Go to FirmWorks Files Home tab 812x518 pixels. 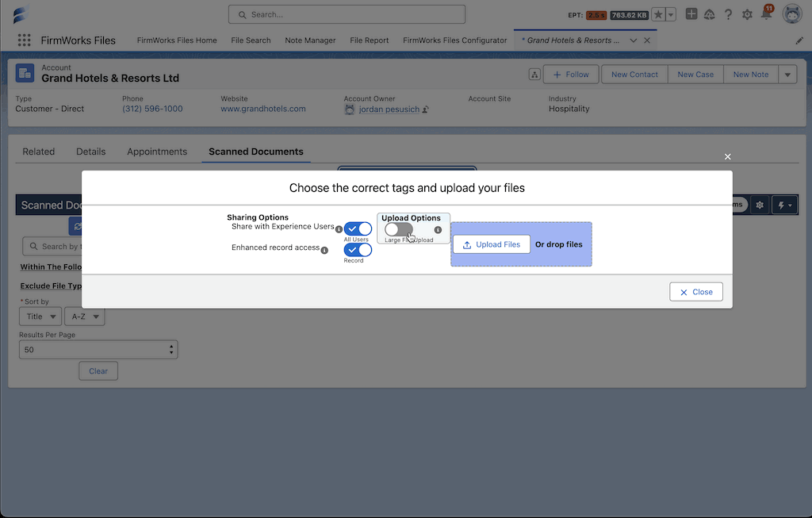[x=177, y=40]
